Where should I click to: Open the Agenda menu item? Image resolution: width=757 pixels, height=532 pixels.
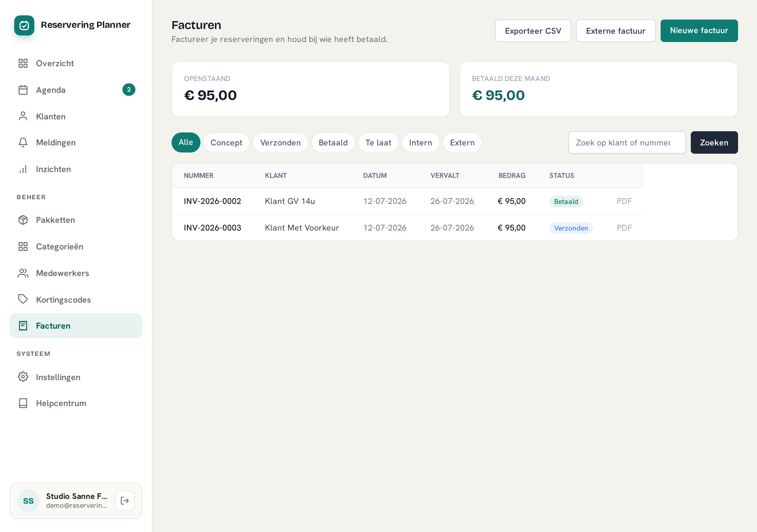tap(76, 90)
